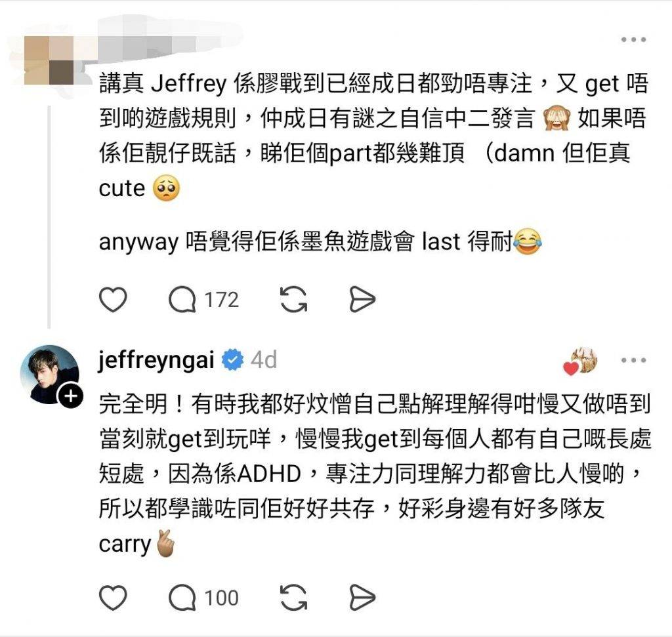This screenshot has width=672, height=637.
Task: Follow jeffreyngai using the plus badge
Action: coord(71,396)
